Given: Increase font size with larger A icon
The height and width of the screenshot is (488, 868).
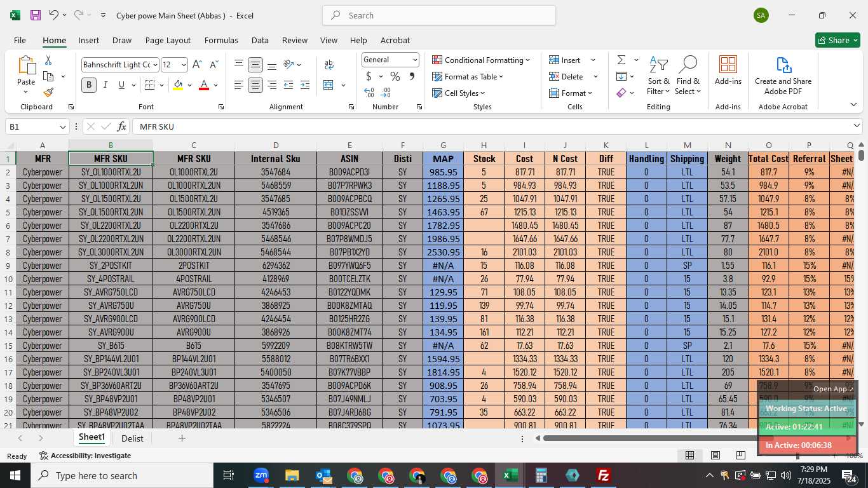Looking at the screenshot, I should [x=197, y=65].
